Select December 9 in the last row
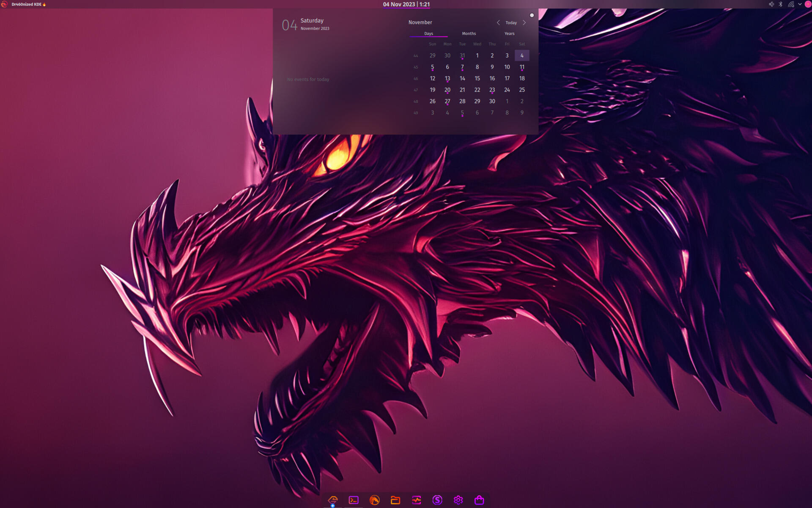 tap(522, 113)
